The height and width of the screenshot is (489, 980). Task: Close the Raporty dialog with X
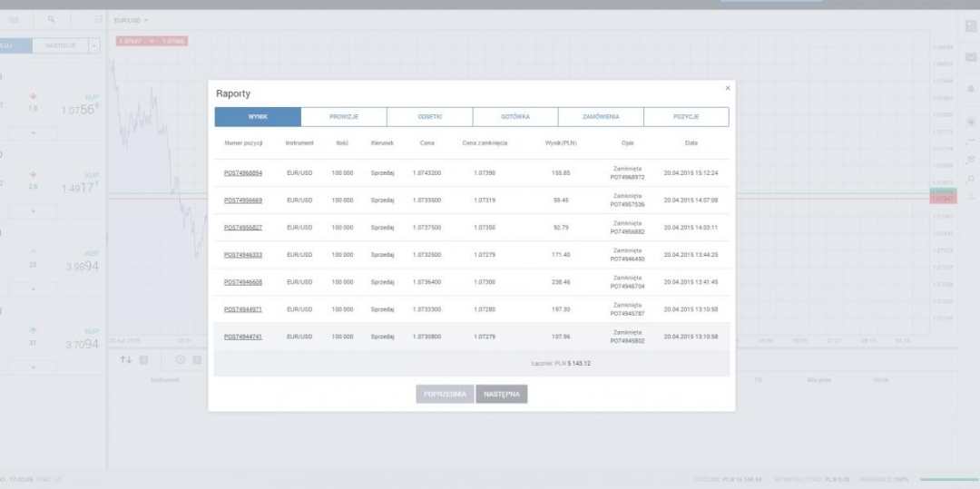pos(727,88)
